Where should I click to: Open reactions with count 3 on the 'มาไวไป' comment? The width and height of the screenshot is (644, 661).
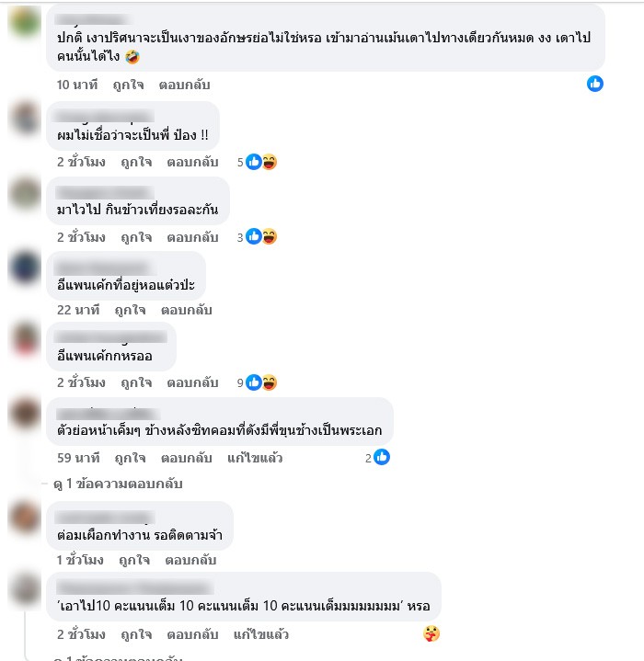(258, 237)
